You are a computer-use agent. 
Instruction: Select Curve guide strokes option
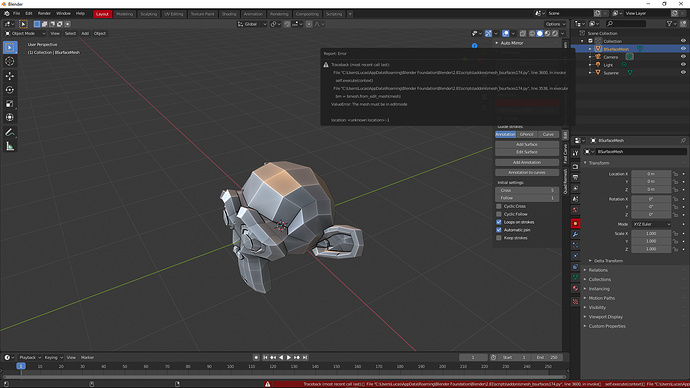pyautogui.click(x=548, y=135)
